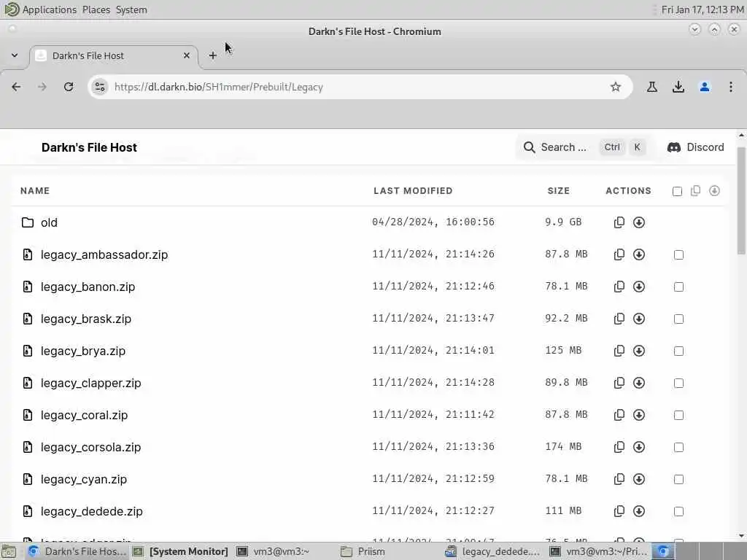The height and width of the screenshot is (560, 747).
Task: Select the Darkn's File Host tab
Action: (x=113, y=55)
